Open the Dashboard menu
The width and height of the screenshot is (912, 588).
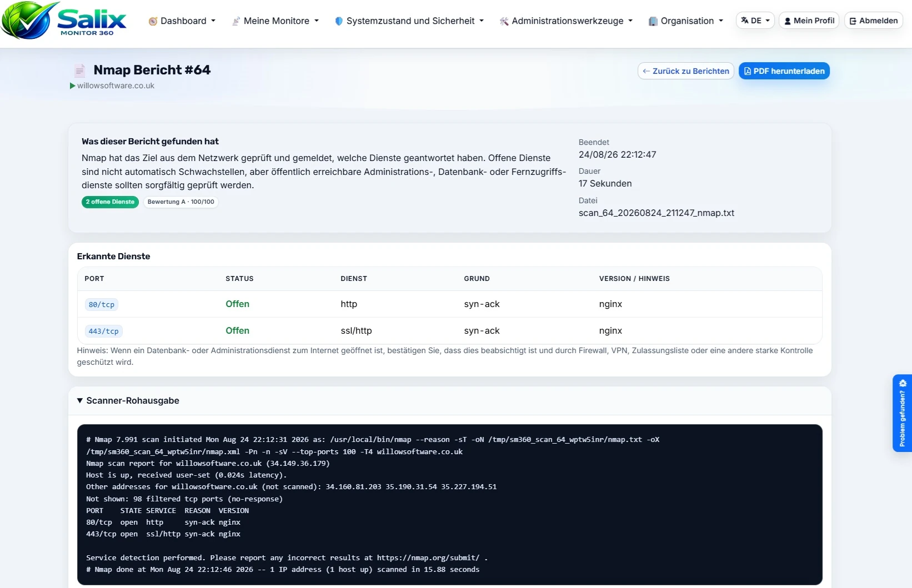pos(182,21)
